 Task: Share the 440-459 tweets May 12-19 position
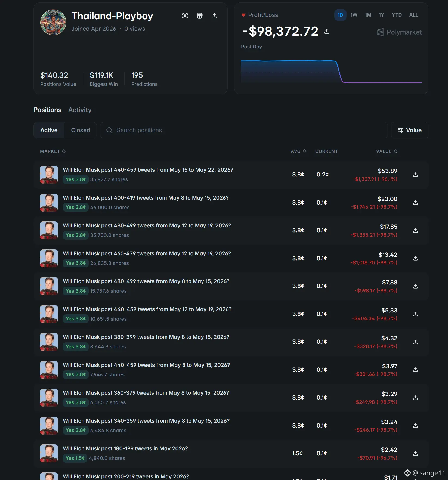415,314
